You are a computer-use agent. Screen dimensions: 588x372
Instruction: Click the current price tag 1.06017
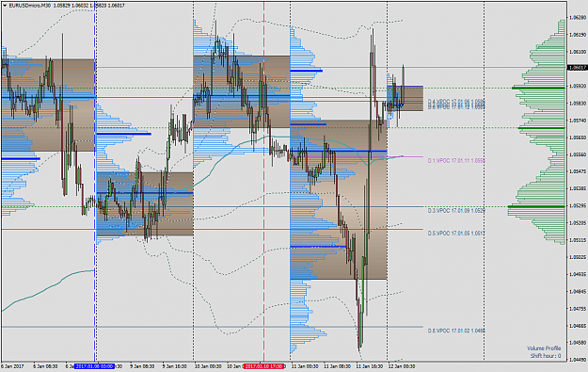[x=577, y=68]
